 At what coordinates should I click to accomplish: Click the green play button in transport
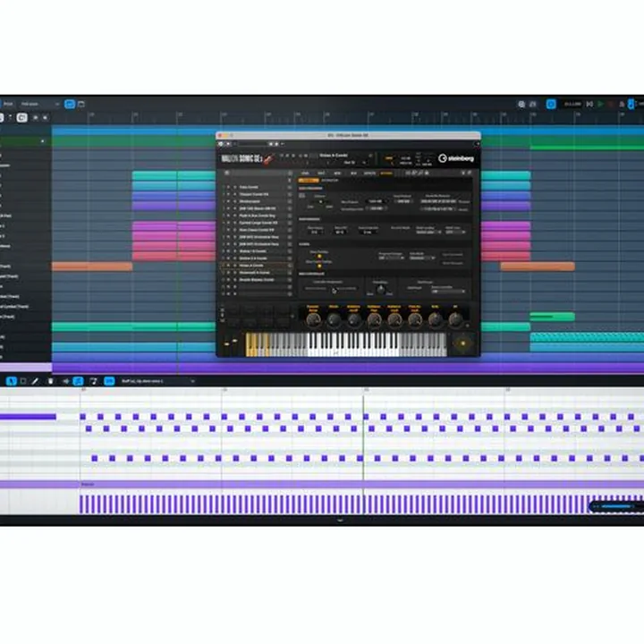pyautogui.click(x=600, y=105)
